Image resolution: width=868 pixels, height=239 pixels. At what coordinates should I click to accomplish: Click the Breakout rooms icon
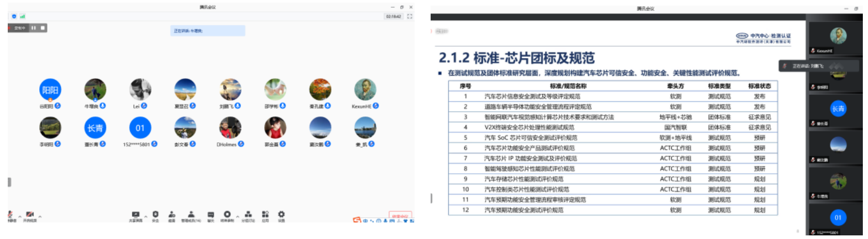248,214
